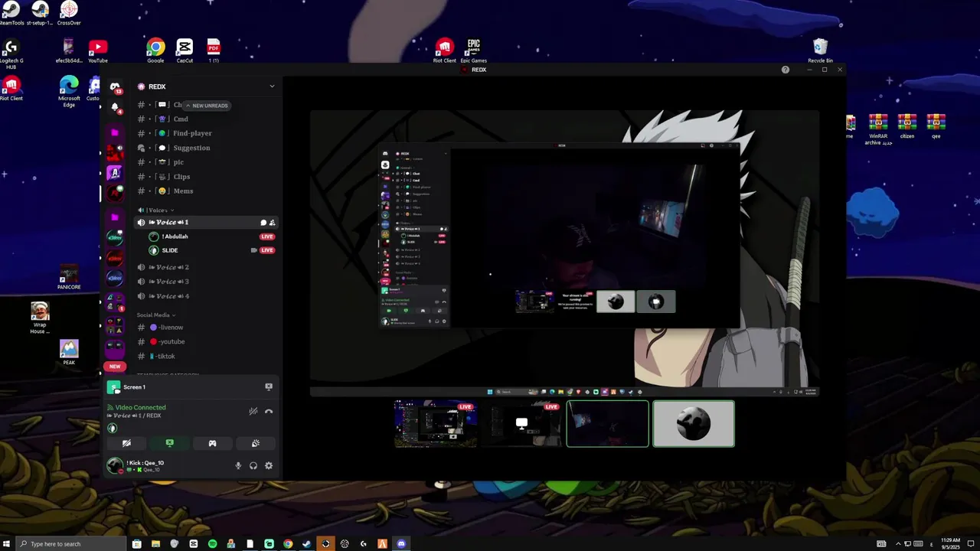Open ! Kick : Qee_10 user profile avatar

[x=115, y=465]
